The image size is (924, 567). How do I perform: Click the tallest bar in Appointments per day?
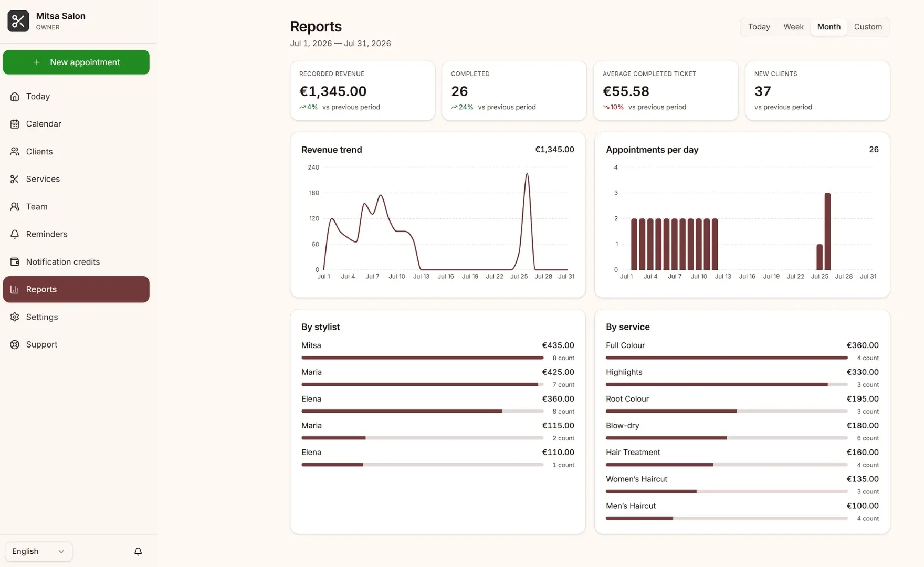827,231
